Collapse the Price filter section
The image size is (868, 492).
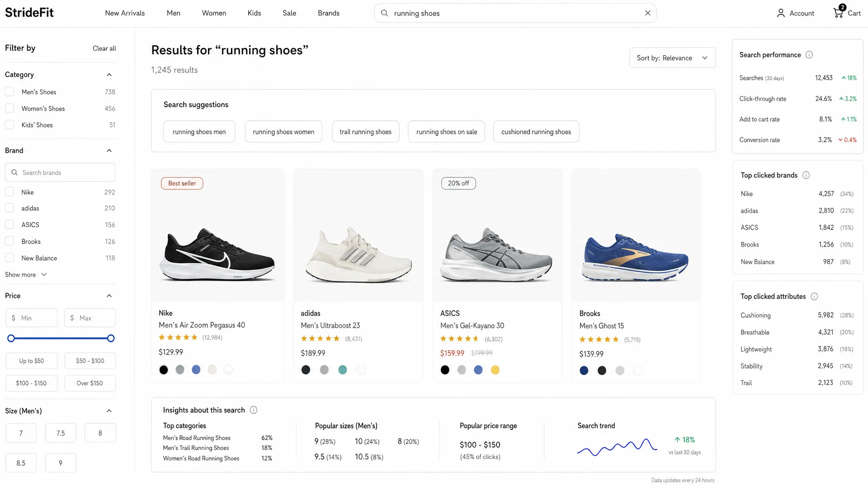point(109,296)
